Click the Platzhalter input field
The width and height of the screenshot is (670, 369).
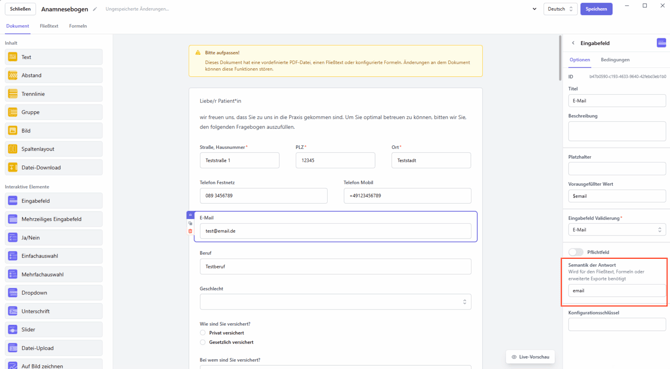coord(617,169)
